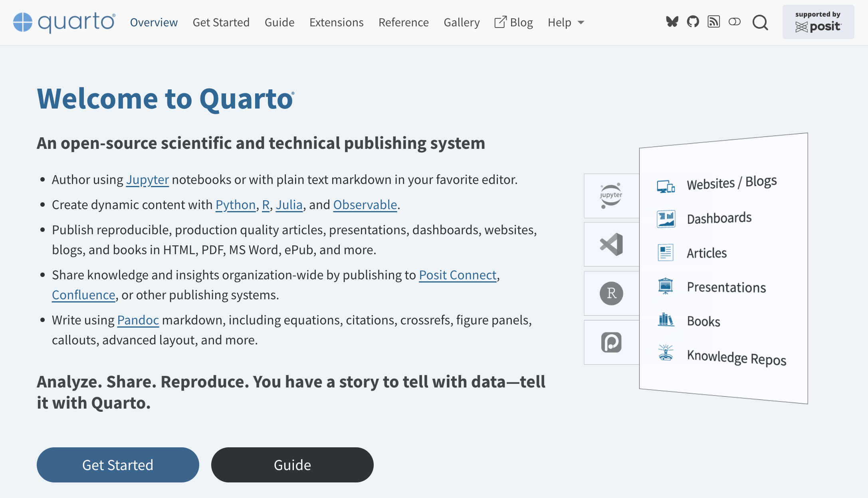Select the VS Code logo tile

611,244
